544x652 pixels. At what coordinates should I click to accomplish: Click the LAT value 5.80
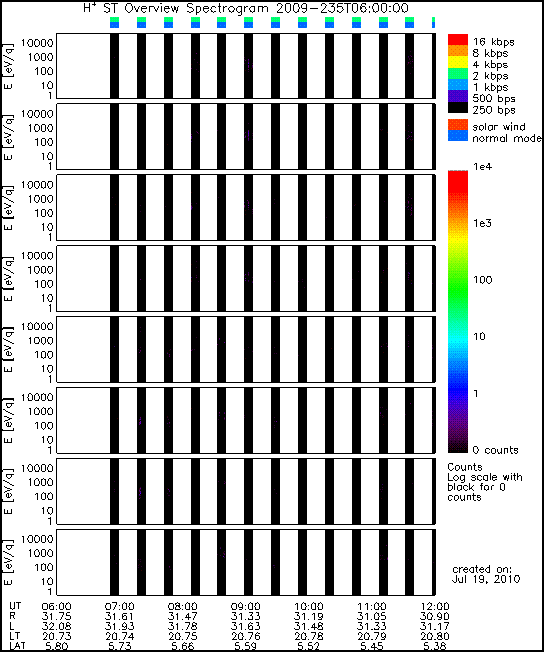pyautogui.click(x=57, y=646)
